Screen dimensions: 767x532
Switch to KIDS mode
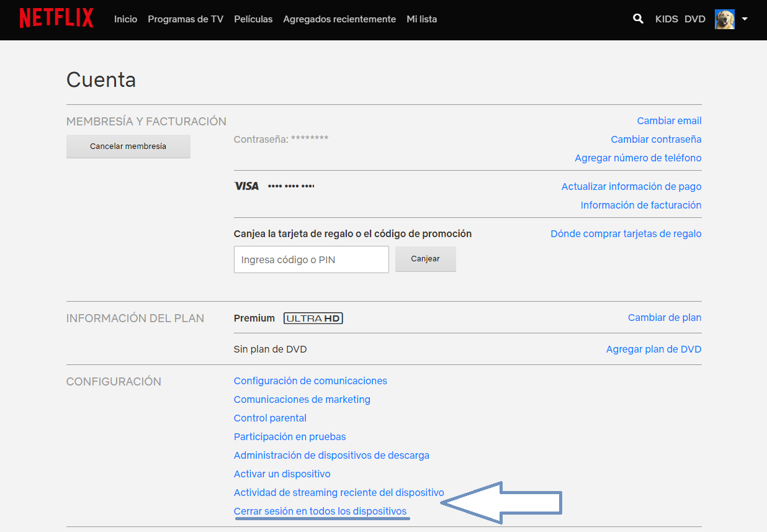click(666, 19)
